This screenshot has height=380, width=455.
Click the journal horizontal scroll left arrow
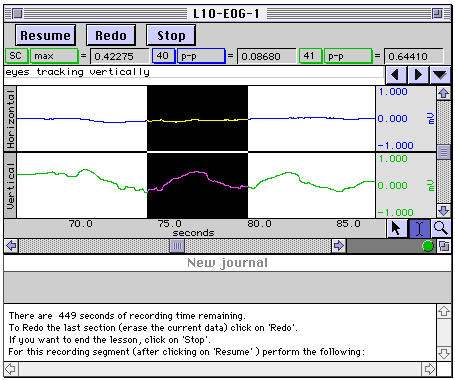pyautogui.click(x=11, y=369)
